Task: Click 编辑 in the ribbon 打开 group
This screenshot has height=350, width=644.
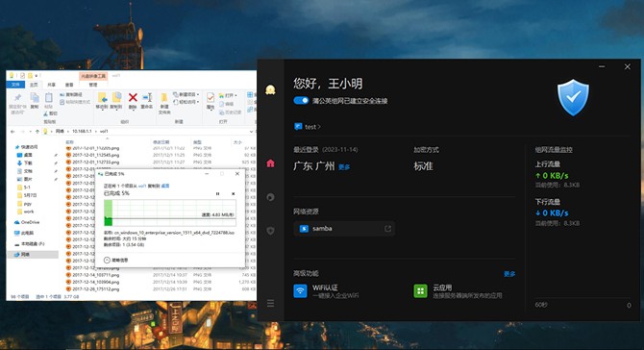Action: (x=225, y=104)
